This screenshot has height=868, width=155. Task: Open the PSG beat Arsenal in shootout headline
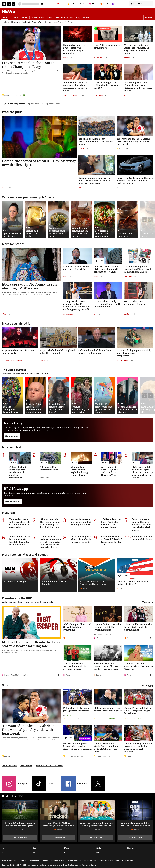click(28, 65)
